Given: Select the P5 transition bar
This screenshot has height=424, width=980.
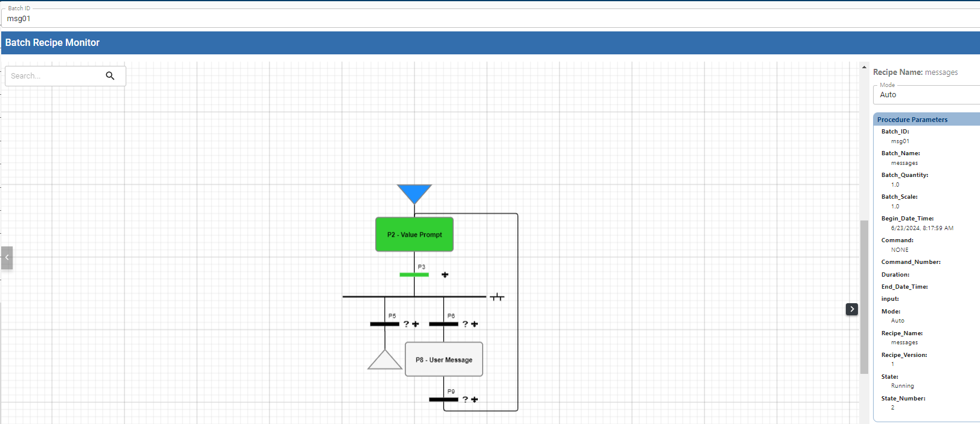Looking at the screenshot, I should [384, 324].
